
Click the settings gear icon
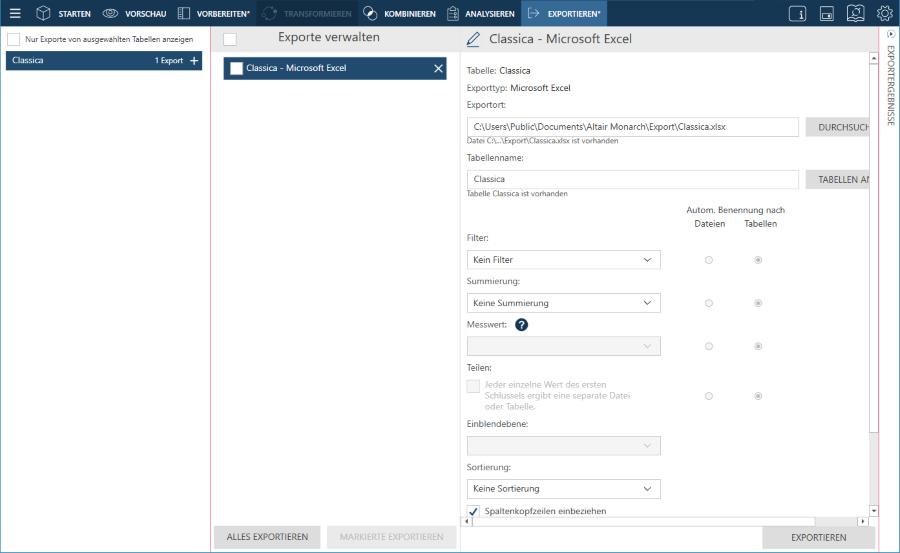pos(884,14)
